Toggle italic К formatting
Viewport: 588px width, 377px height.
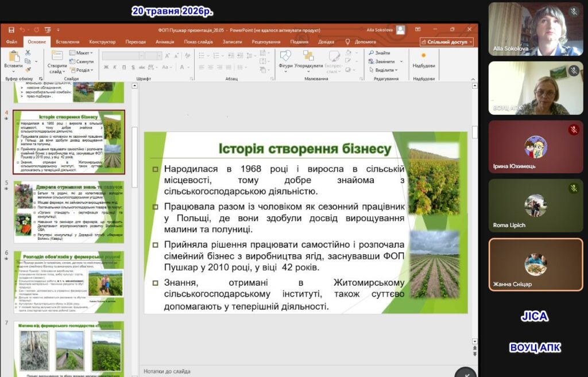coord(115,68)
